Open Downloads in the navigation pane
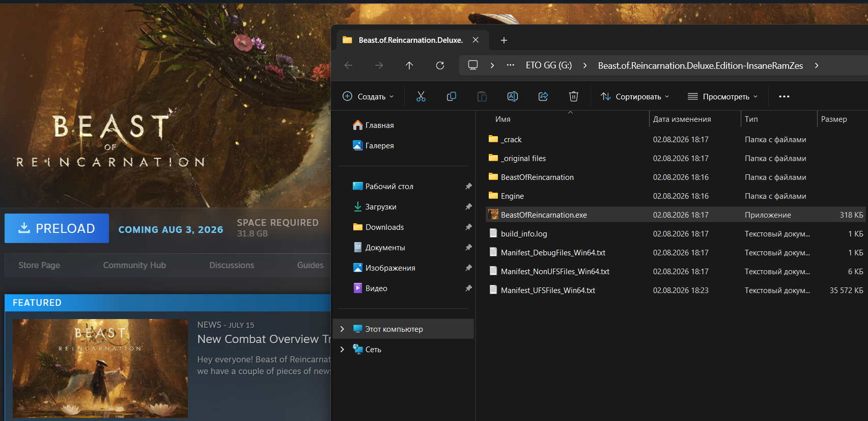The height and width of the screenshot is (421, 868). coord(378,227)
